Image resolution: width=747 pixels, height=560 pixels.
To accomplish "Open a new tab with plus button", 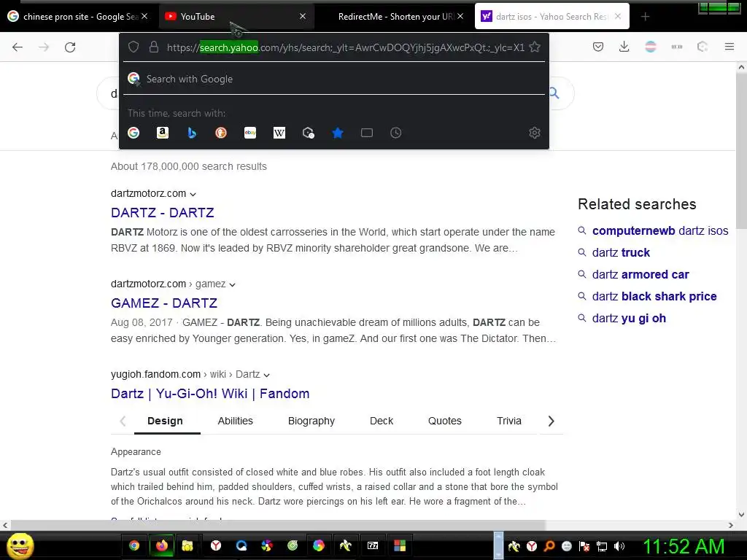I will click(x=645, y=17).
